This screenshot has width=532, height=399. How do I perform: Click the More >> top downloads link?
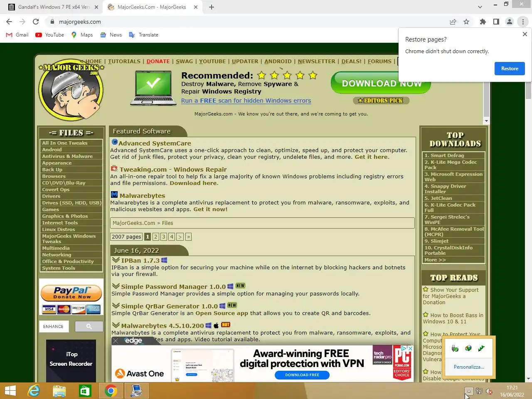click(x=435, y=260)
